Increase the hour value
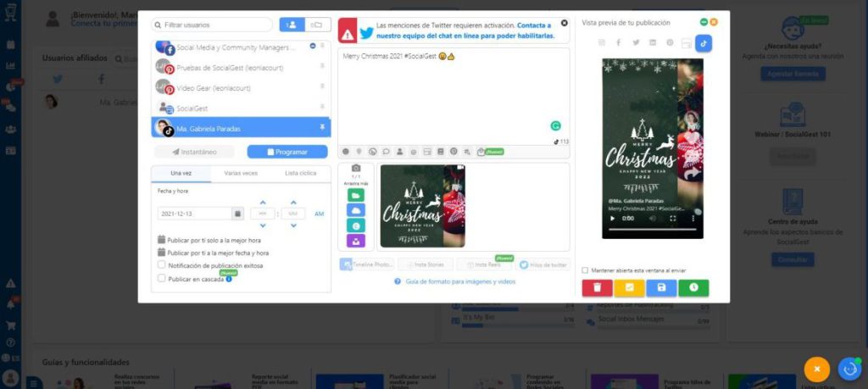Viewport: 868px width, 389px height. click(x=263, y=203)
